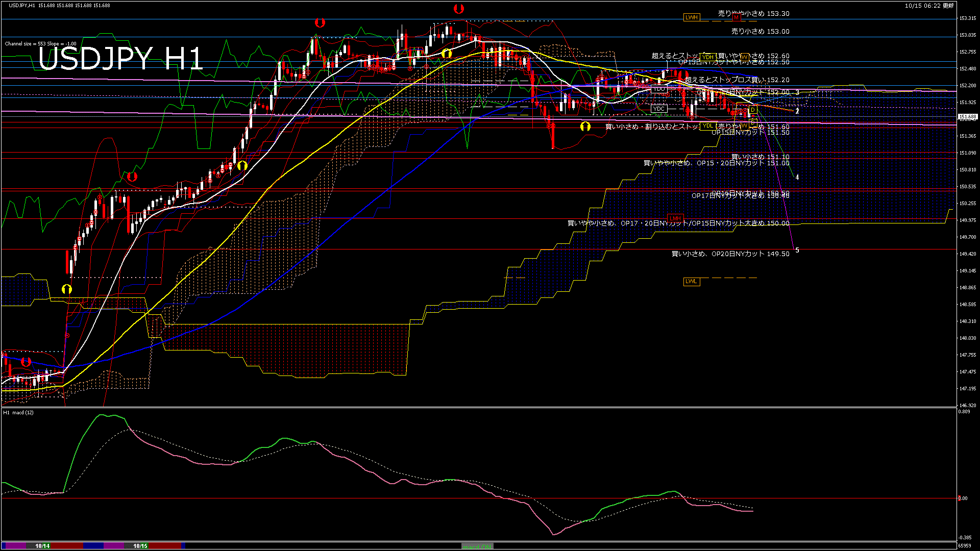Click projection point number 5
Screen dimensions: 980x551
coord(797,251)
